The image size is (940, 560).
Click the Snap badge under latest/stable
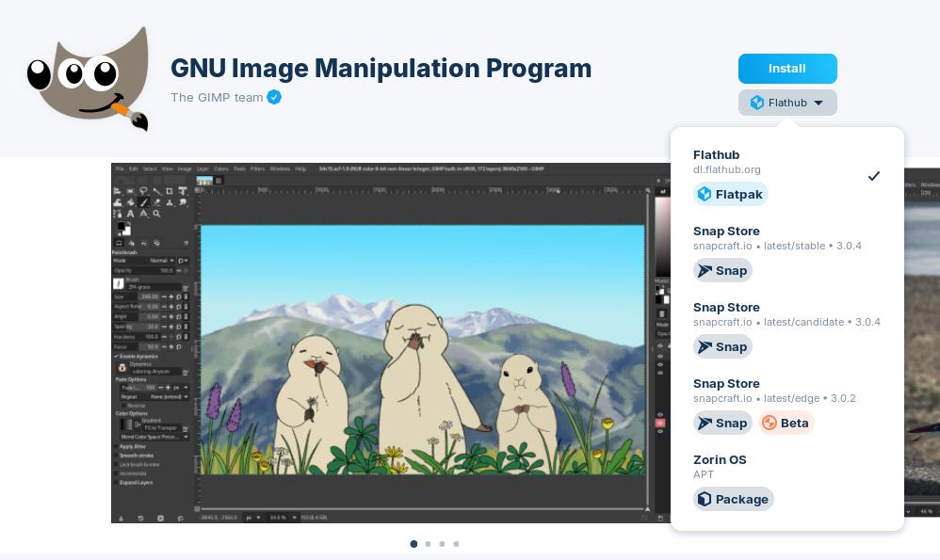pyautogui.click(x=722, y=270)
